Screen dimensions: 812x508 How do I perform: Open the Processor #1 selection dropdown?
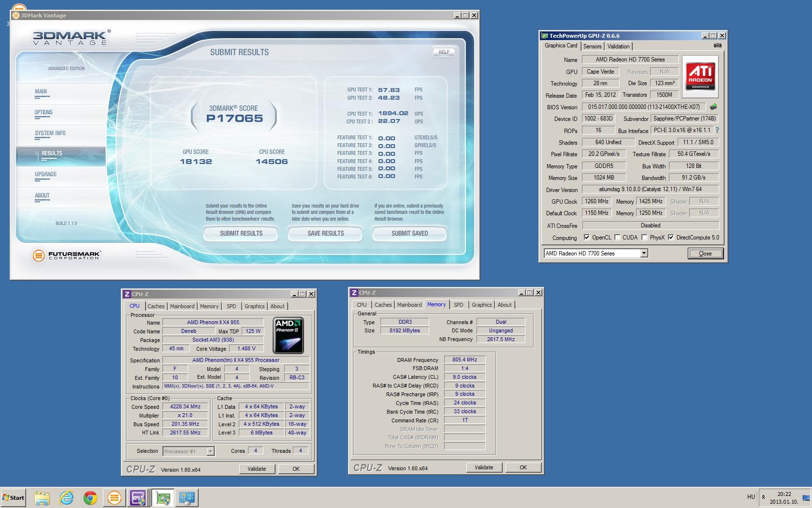tap(210, 451)
